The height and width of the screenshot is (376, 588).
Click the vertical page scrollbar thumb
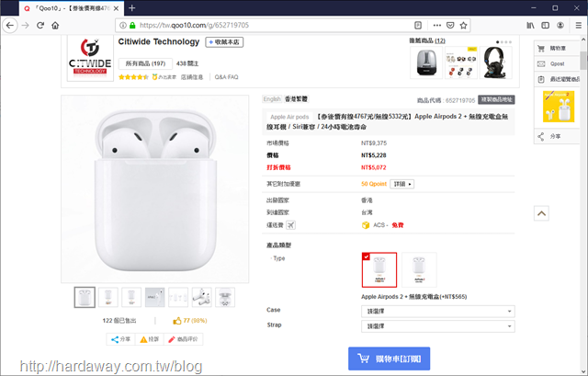(x=583, y=60)
